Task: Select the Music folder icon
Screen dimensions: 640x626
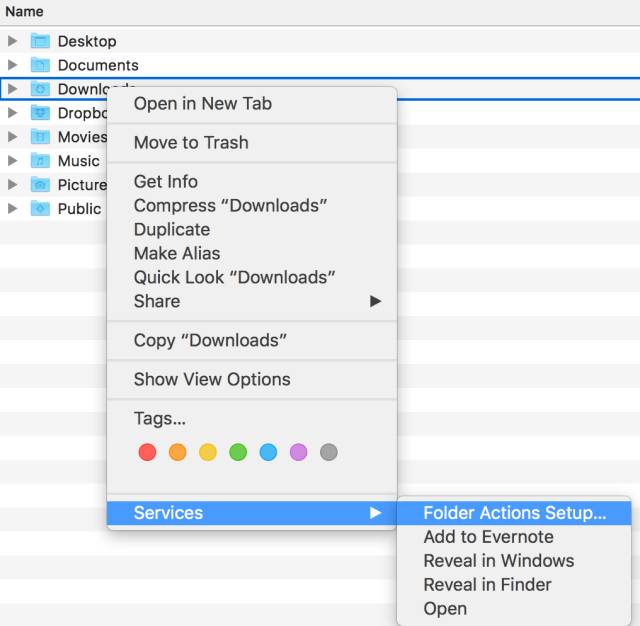Action: point(40,161)
